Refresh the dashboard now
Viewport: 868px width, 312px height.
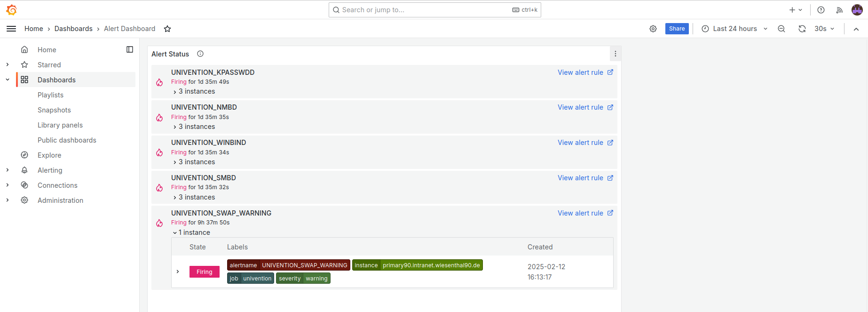[x=802, y=29]
